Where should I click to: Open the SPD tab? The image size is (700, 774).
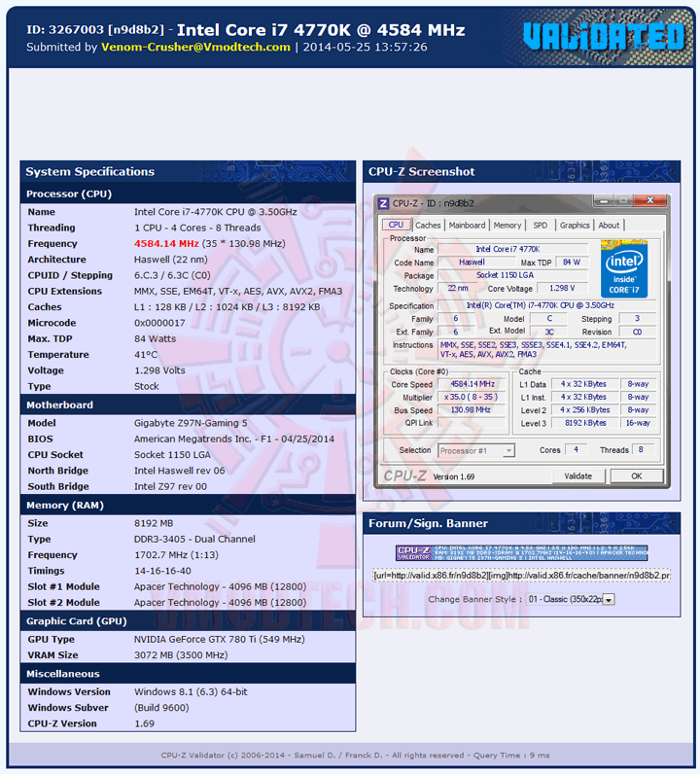(x=540, y=225)
